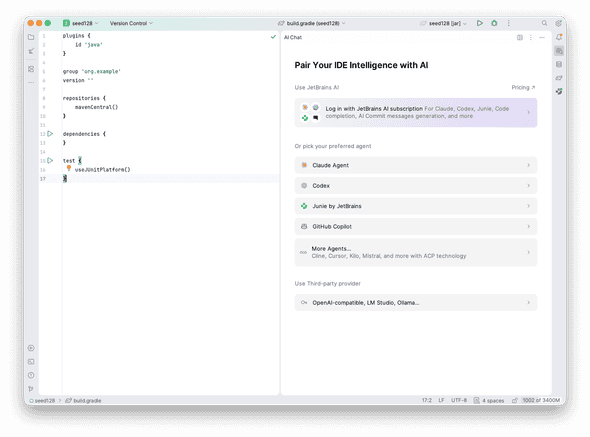Open the Commit tool window icon
The image size is (590, 437).
[31, 51]
